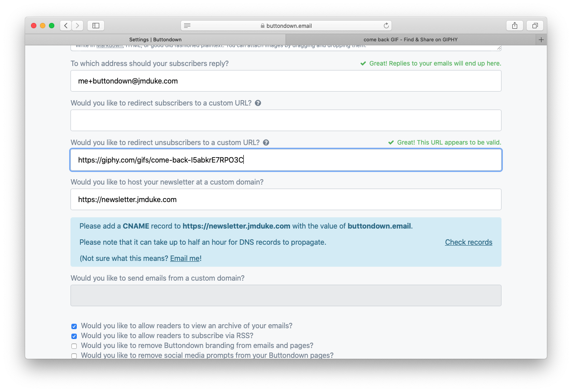Click the Check records link
This screenshot has width=572, height=392.
pyautogui.click(x=468, y=242)
